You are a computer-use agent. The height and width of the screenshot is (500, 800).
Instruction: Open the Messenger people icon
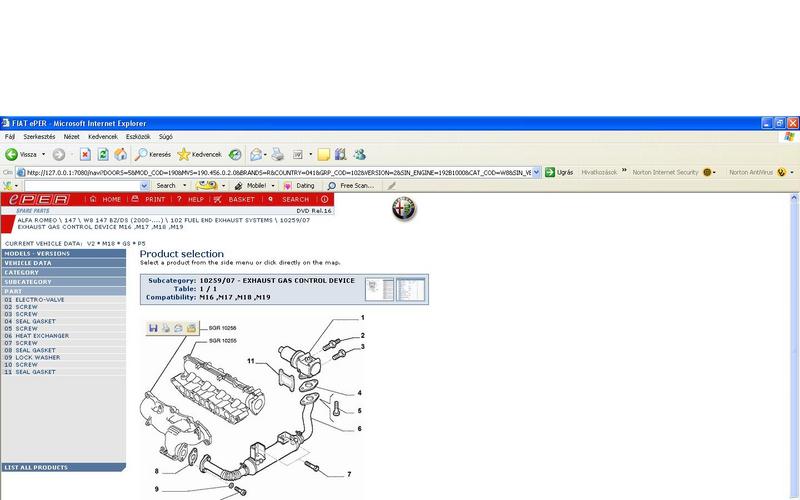tap(360, 154)
